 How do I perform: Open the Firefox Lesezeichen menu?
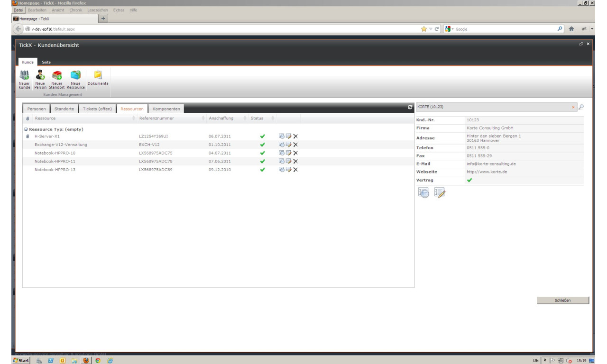pos(98,10)
